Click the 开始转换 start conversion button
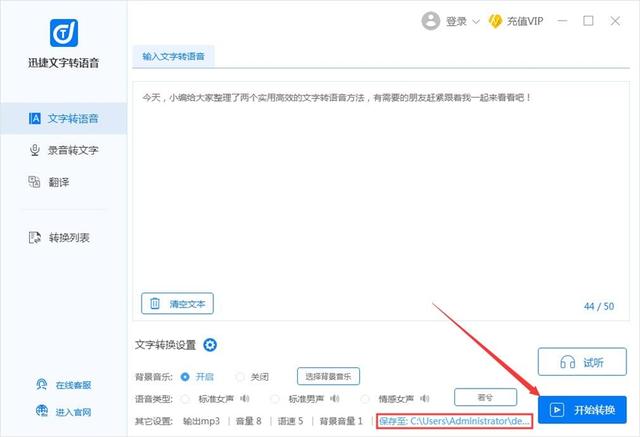 (x=582, y=410)
